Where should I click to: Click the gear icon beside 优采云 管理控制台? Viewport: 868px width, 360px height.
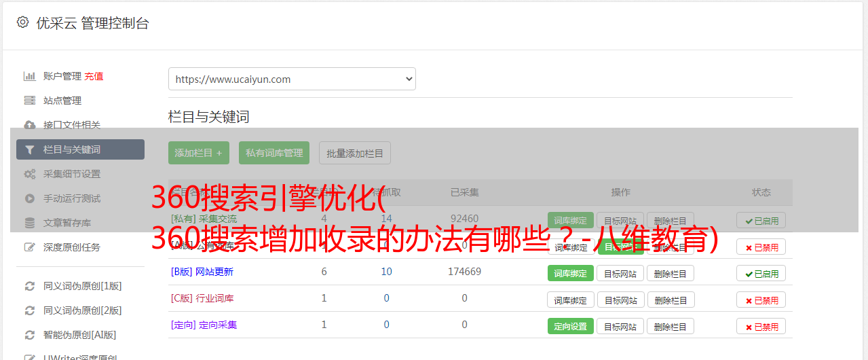pos(22,22)
